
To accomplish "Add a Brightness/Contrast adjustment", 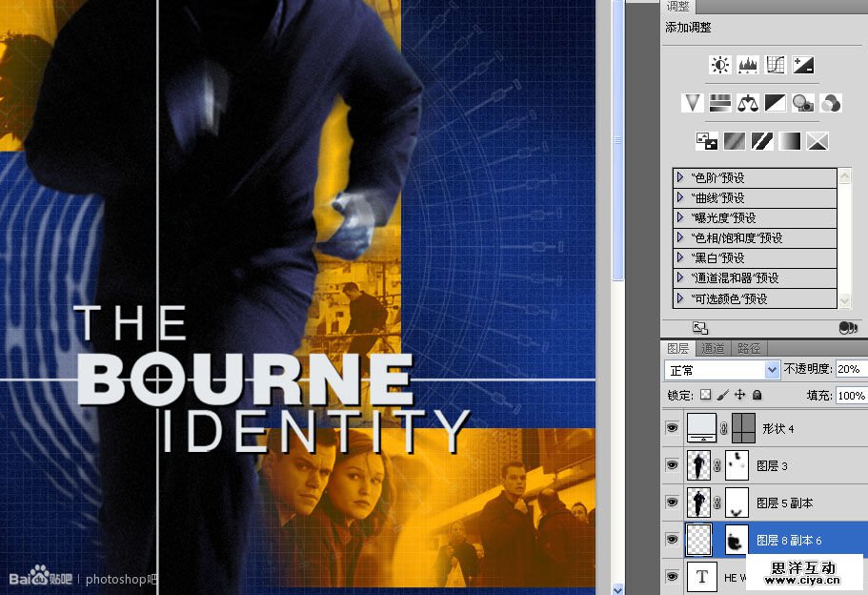I will tap(719, 65).
